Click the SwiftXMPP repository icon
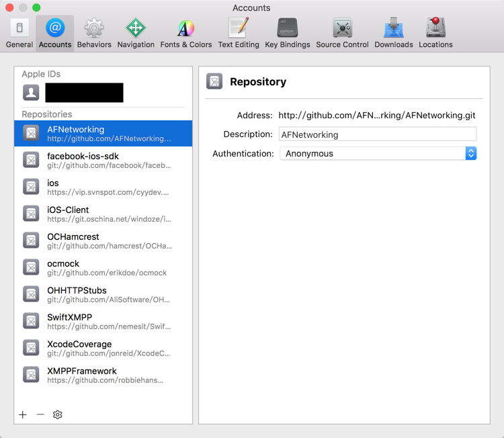Viewport: 504px width, 438px height. pos(31,321)
